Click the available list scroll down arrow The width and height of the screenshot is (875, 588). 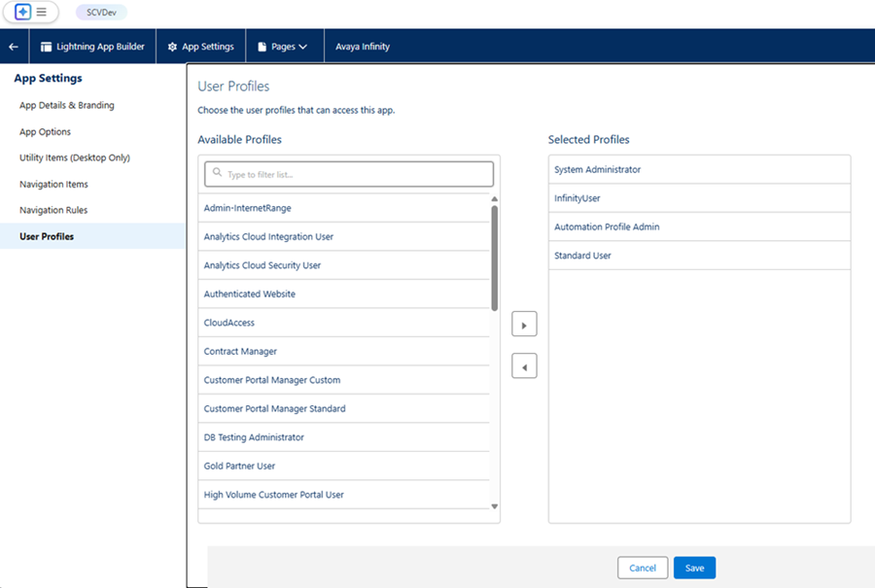495,506
